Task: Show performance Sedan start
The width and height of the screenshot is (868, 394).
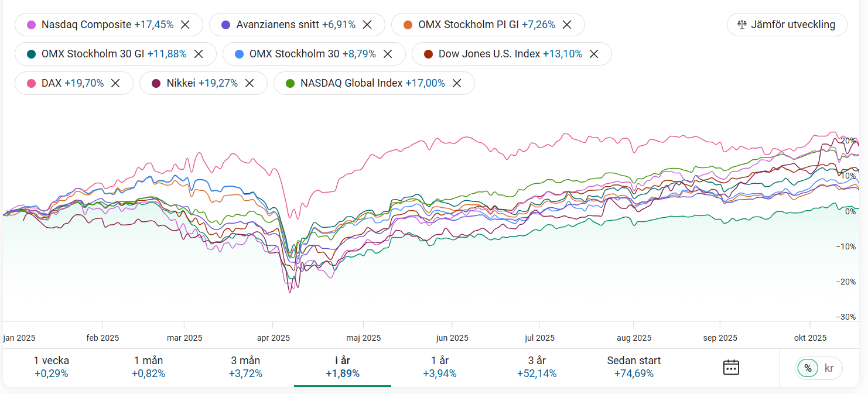Action: 634,367
